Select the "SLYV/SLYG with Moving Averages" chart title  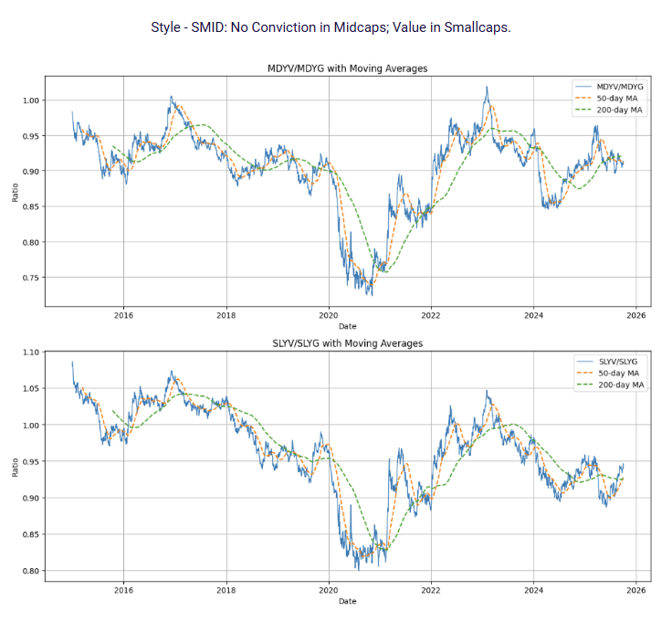point(347,343)
